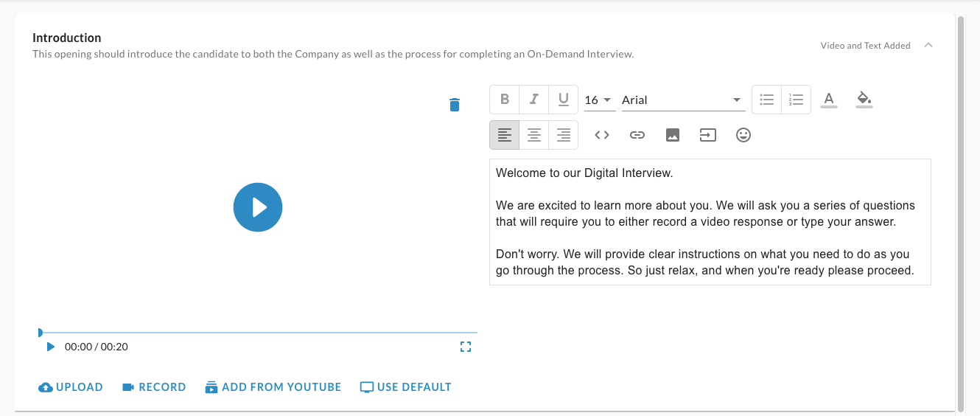
Task: Open the code view icon
Action: pyautogui.click(x=602, y=135)
